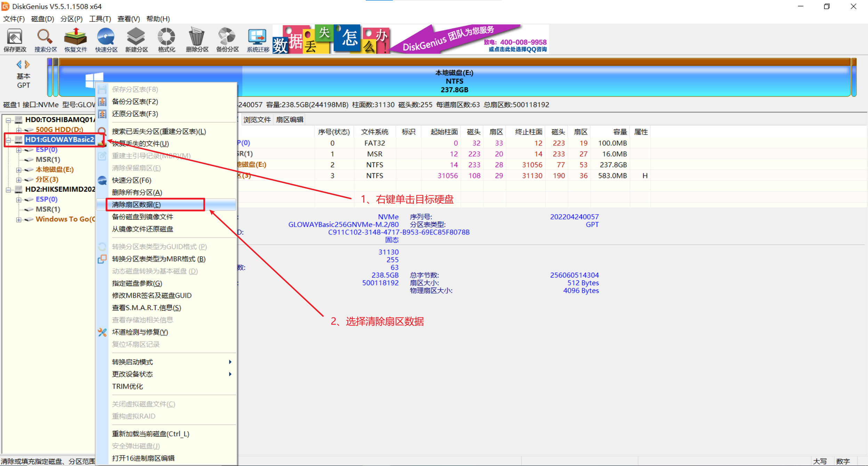Choose 坏道检测与修复 option
Image resolution: width=868 pixels, height=466 pixels.
(139, 332)
